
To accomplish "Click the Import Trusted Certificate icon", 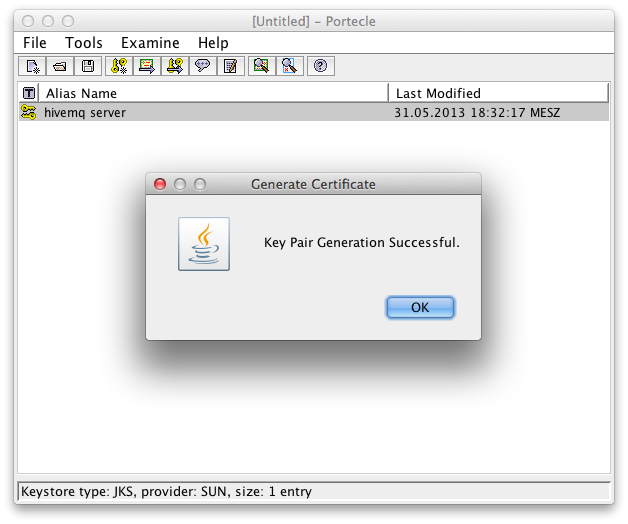I will [x=147, y=66].
